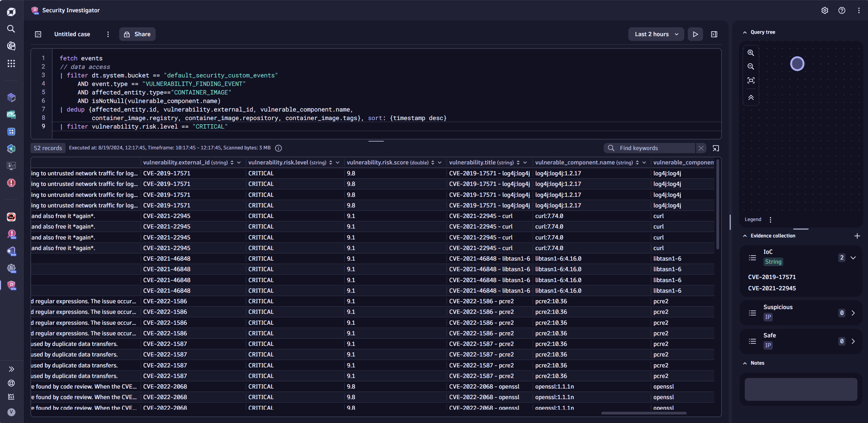Select the first 'CVE-2021-46848' external_id cell
Screen dimensions: 868x423
(167, 259)
